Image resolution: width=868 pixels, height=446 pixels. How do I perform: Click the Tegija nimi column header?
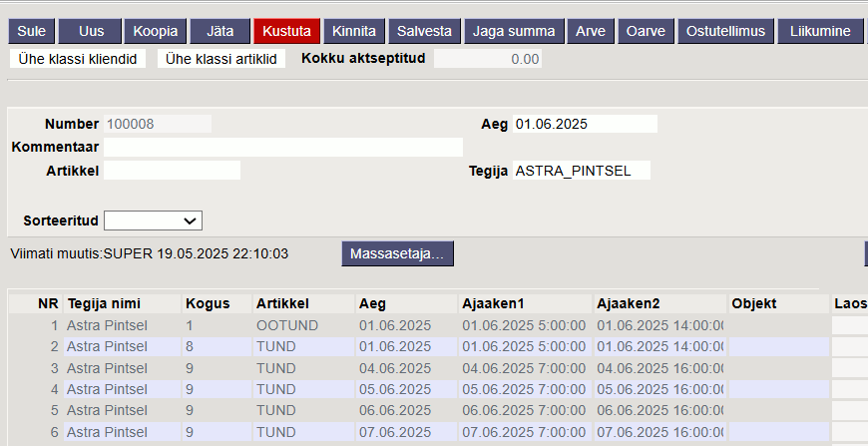pos(122,303)
